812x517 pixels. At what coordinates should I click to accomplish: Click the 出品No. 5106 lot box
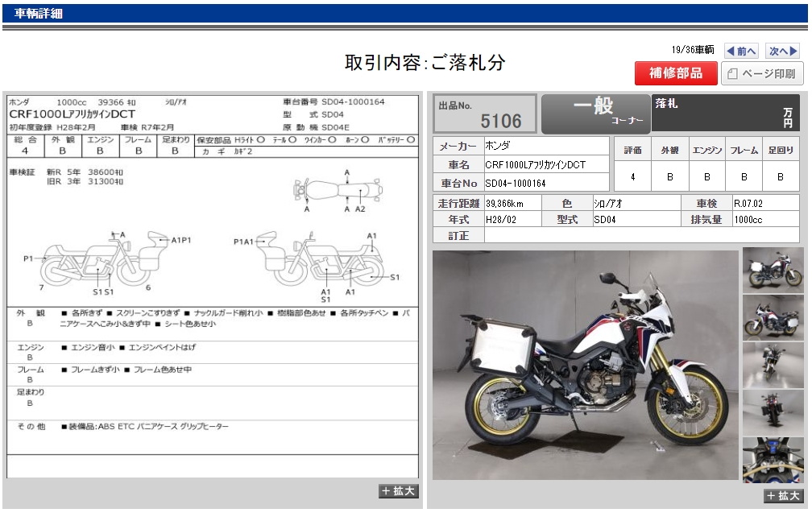pyautogui.click(x=485, y=114)
